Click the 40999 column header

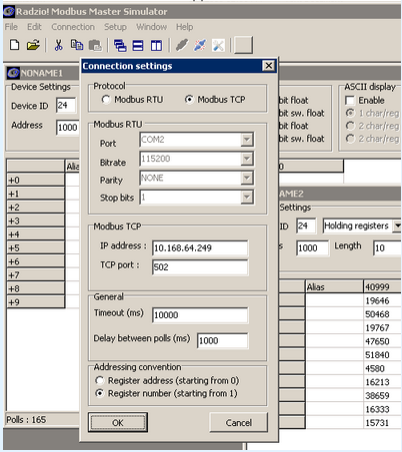coord(382,287)
